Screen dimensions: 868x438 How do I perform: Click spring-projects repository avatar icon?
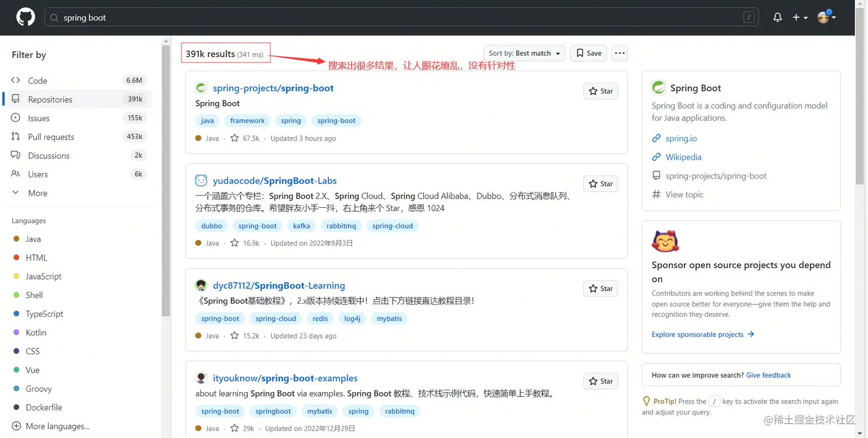pyautogui.click(x=201, y=87)
